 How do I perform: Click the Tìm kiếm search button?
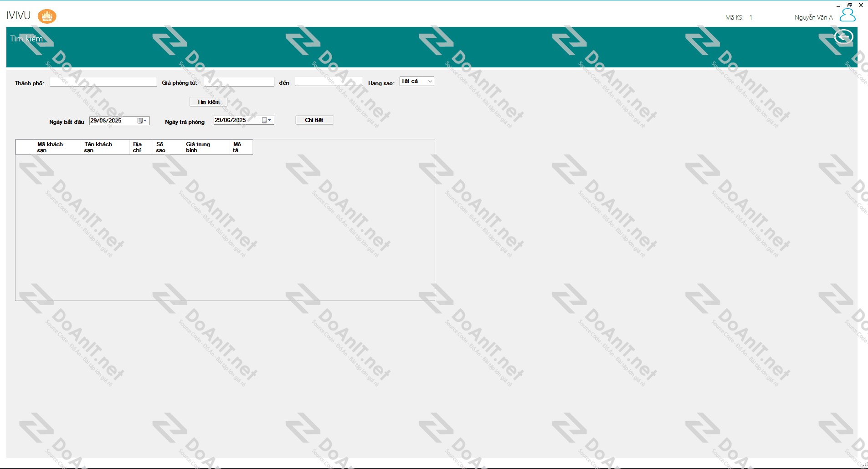pyautogui.click(x=208, y=102)
